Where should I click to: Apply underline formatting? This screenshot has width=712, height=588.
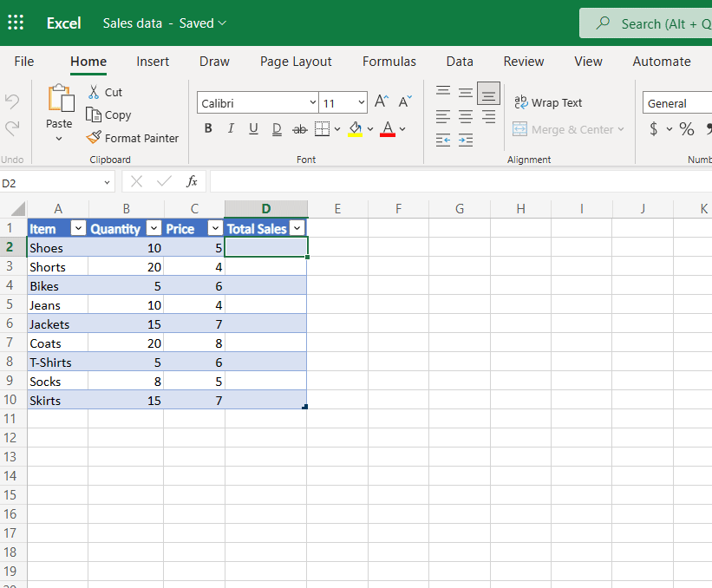pyautogui.click(x=252, y=127)
